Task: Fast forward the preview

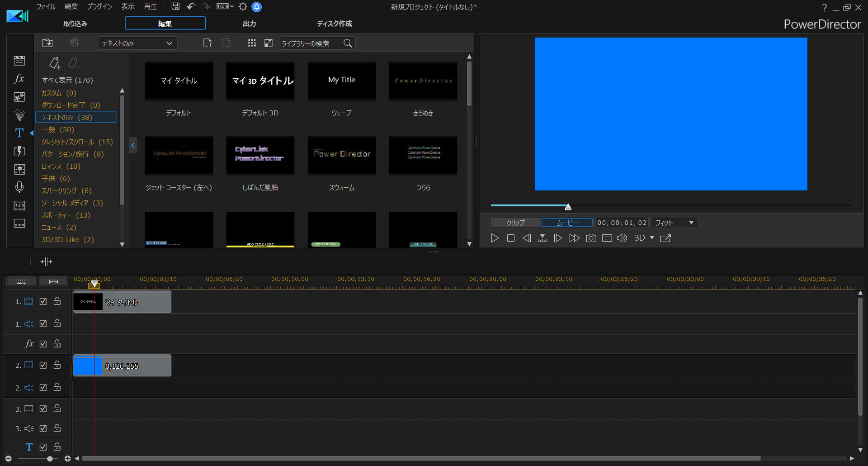Action: pos(575,238)
